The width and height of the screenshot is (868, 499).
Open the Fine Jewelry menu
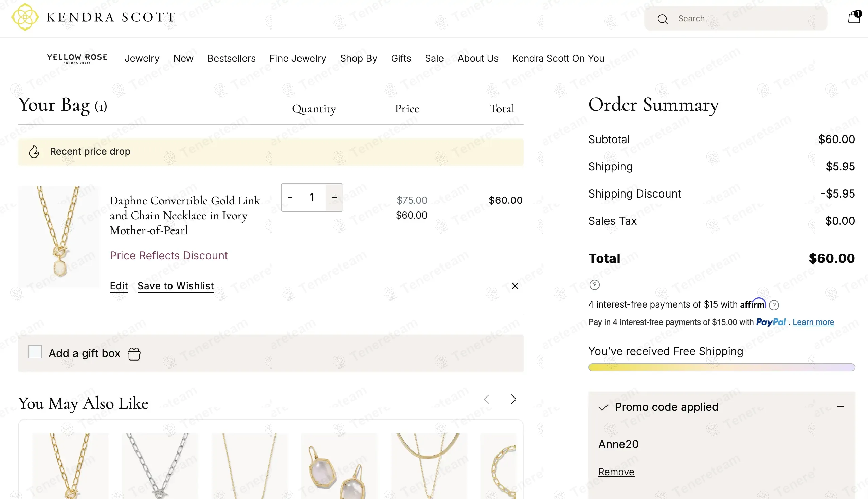tap(297, 59)
